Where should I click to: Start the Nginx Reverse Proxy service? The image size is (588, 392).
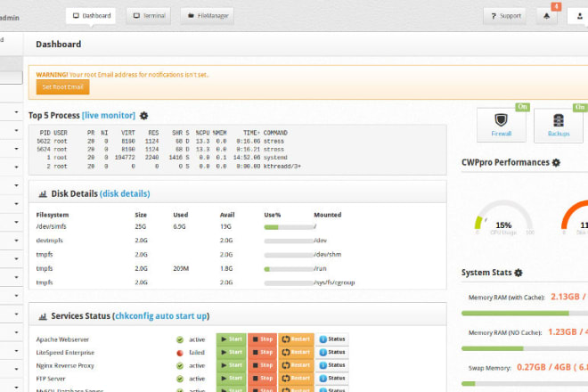click(232, 365)
